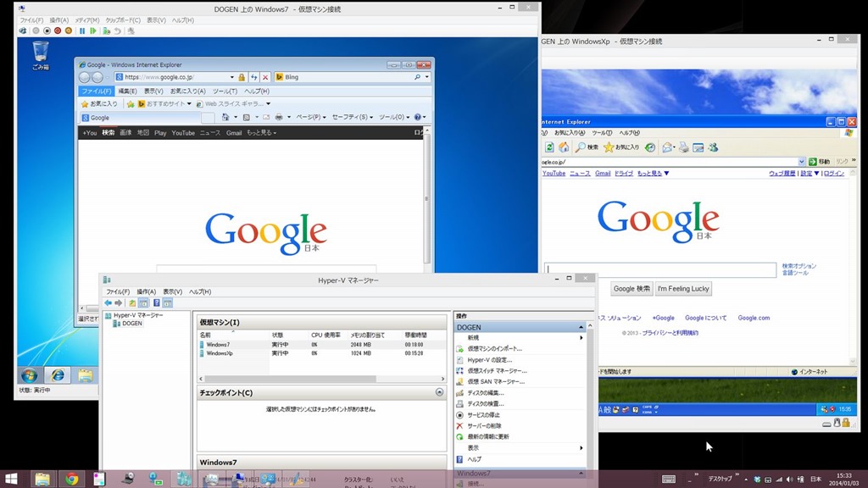Click the green Start icon in VM connection toolbar
This screenshot has width=868, height=488.
(x=92, y=30)
